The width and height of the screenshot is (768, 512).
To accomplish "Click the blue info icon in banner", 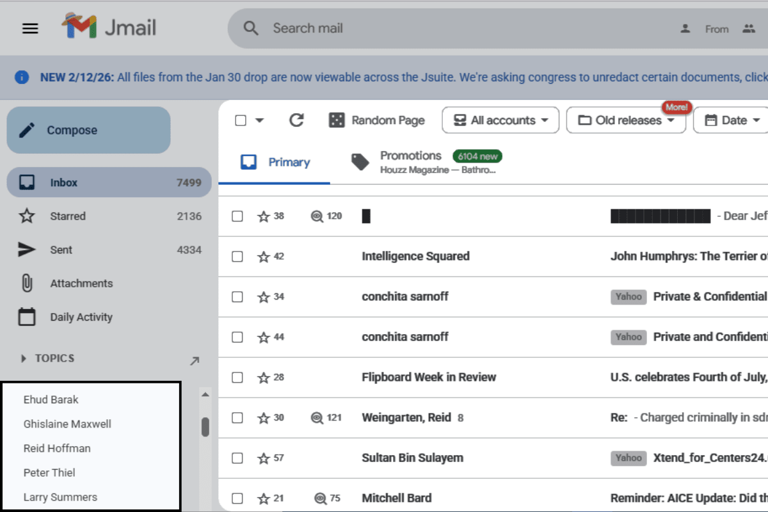I will (x=22, y=77).
